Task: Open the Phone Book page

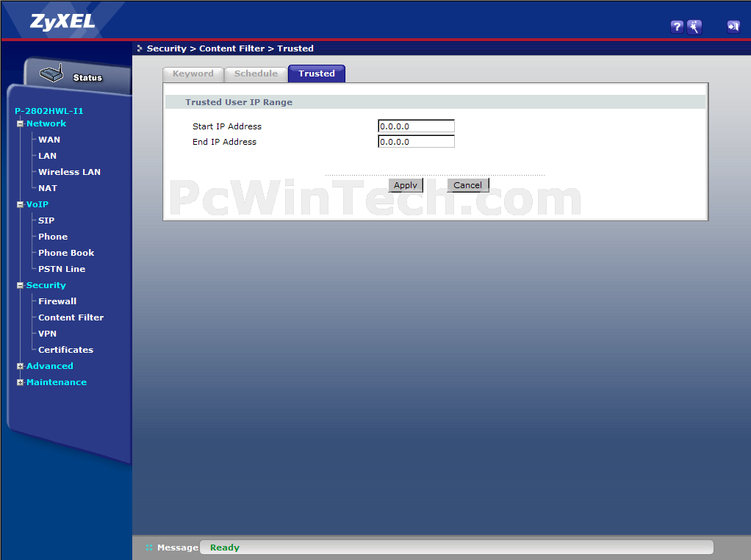Action: (66, 253)
